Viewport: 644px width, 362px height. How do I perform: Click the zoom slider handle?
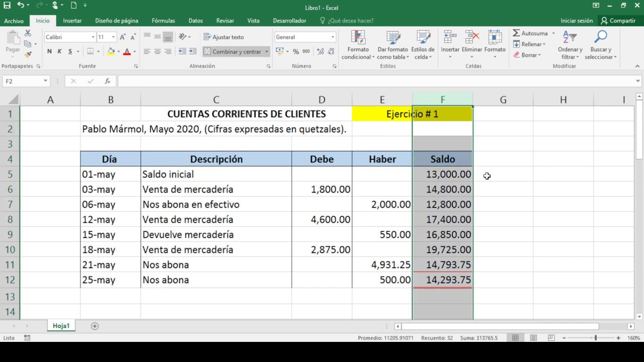coord(596,338)
